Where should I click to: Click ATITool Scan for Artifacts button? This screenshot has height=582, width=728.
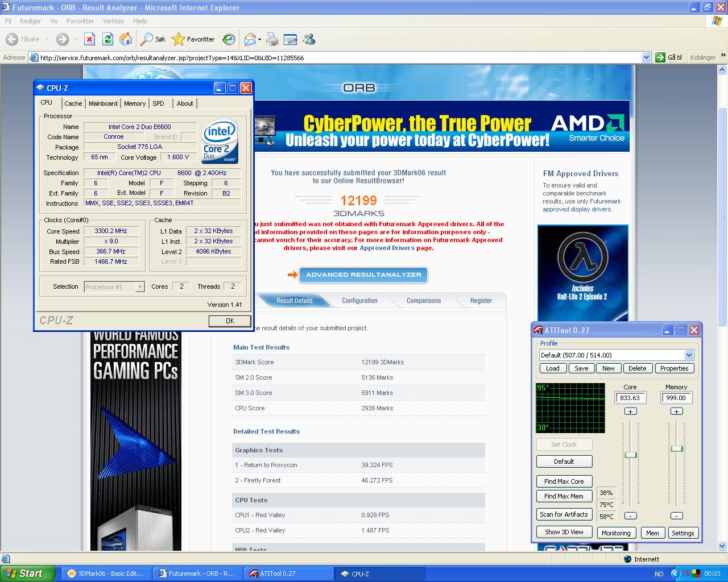(564, 514)
